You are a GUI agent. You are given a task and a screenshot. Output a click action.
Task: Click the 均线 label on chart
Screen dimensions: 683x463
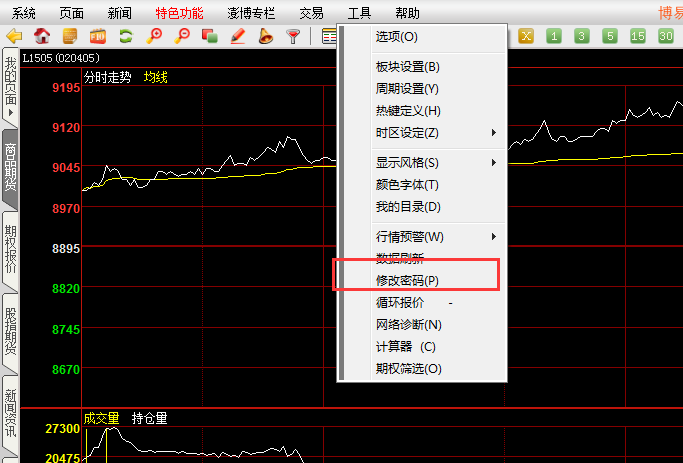coord(156,77)
